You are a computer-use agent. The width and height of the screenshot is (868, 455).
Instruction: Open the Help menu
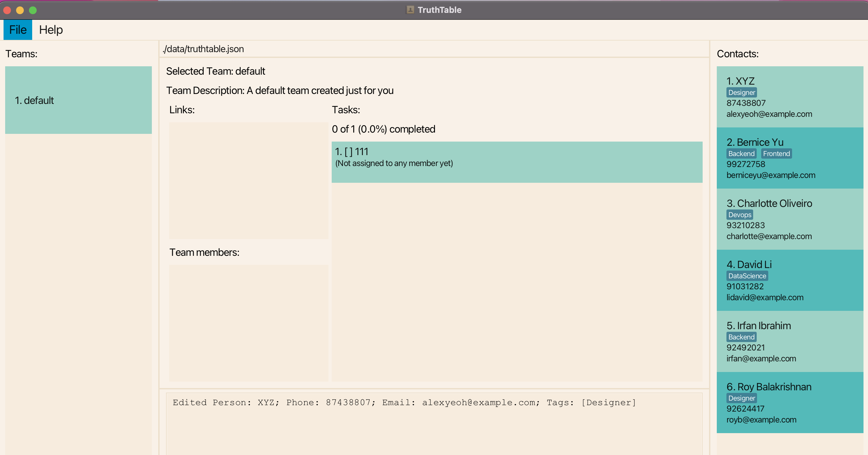click(x=51, y=30)
